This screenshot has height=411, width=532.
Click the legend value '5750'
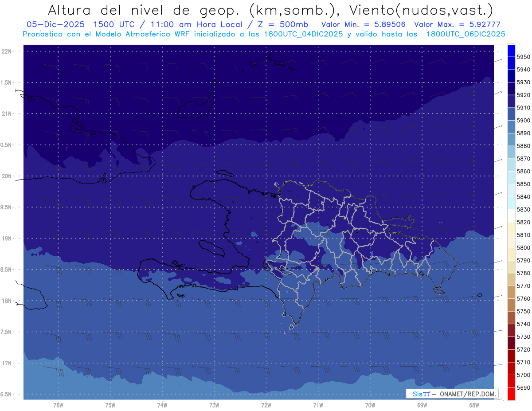pyautogui.click(x=524, y=311)
